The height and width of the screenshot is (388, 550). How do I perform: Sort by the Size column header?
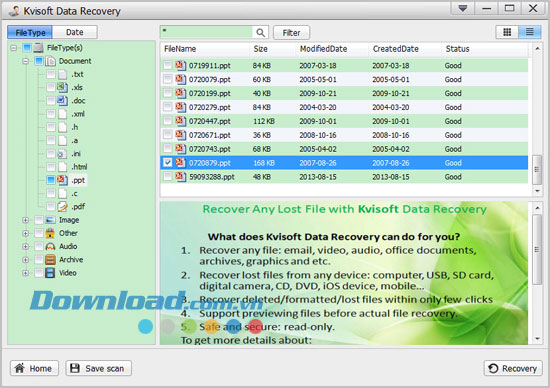(x=273, y=49)
